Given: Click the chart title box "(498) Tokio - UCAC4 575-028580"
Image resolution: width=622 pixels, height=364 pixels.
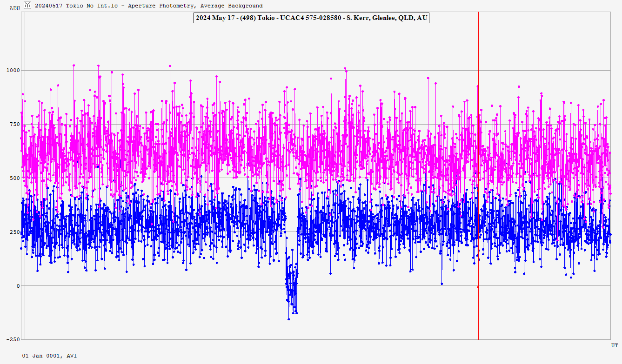Looking at the screenshot, I should pos(311,18).
